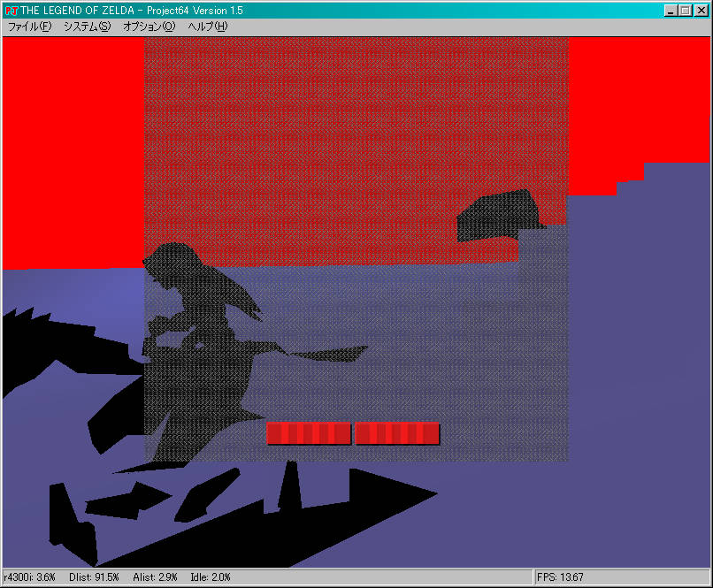Open the ファイル(F) menu

pos(29,27)
